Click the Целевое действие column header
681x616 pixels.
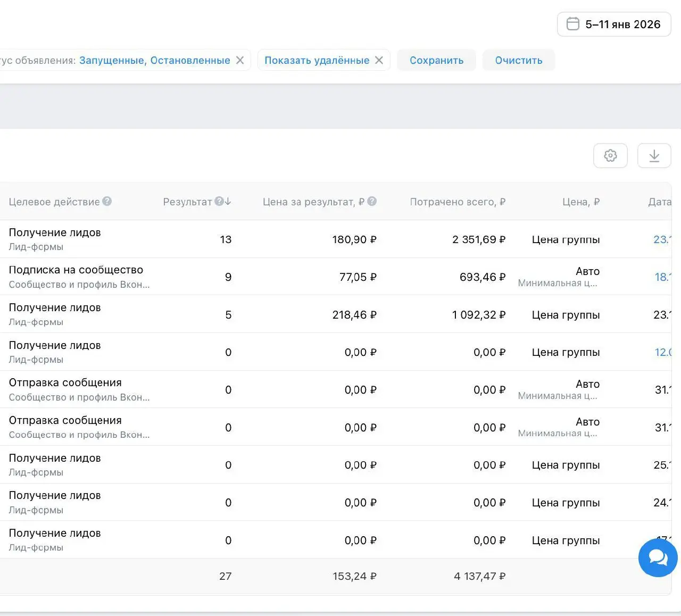point(54,202)
